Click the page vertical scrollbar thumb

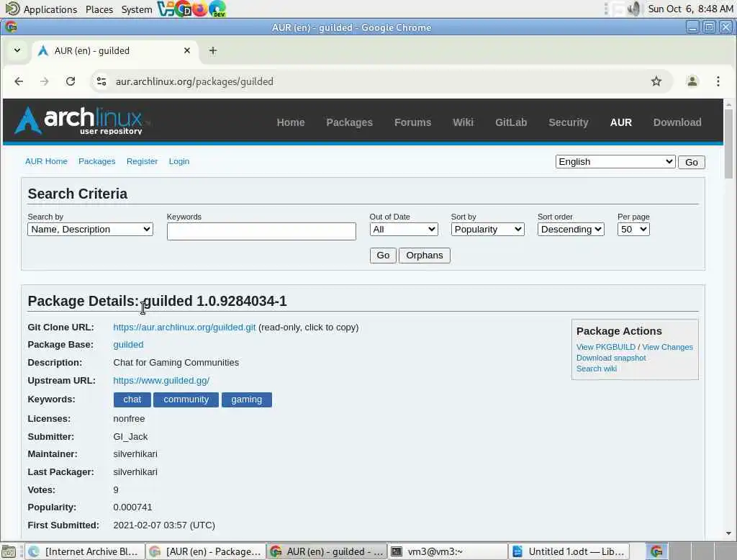(x=728, y=143)
